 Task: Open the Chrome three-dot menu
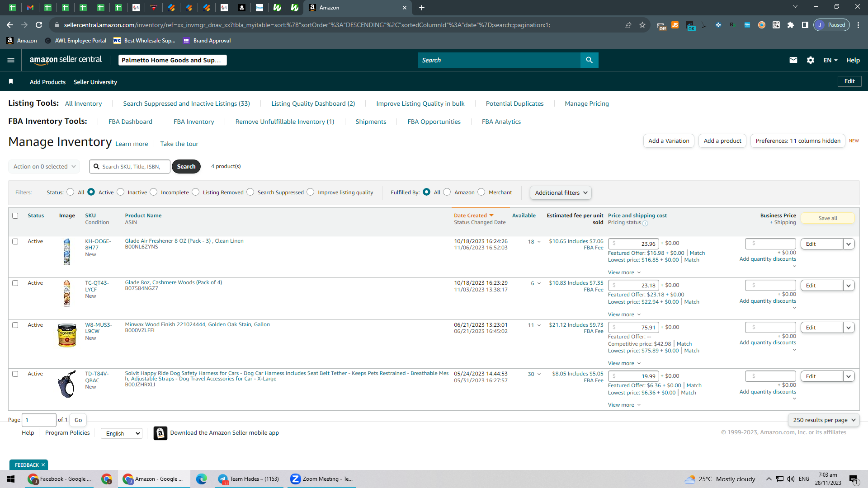pyautogui.click(x=859, y=25)
